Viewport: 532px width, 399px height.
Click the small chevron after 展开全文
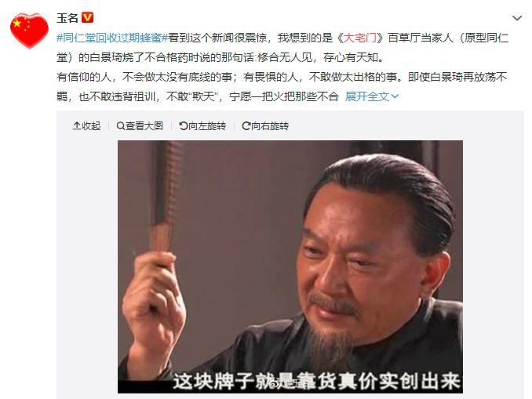pos(395,96)
